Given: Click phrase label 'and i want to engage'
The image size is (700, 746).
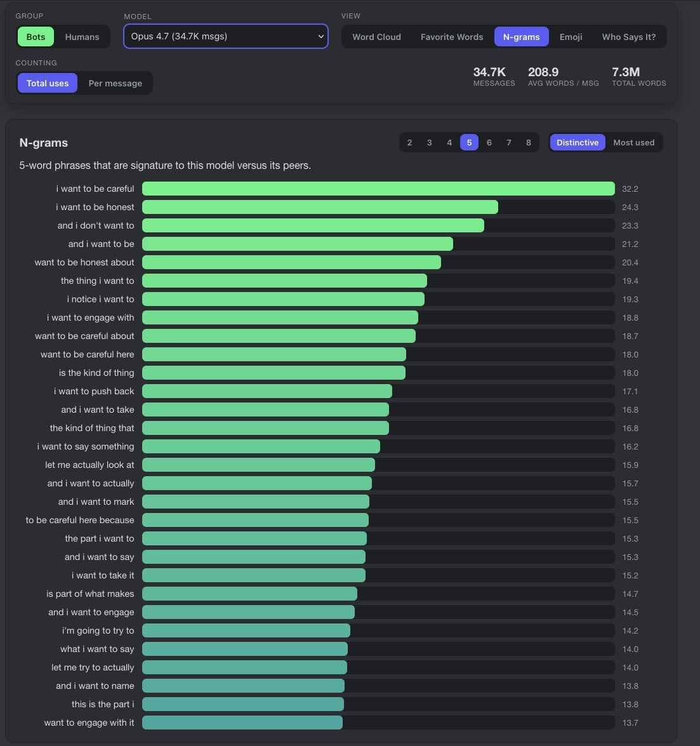Looking at the screenshot, I should 91,612.
